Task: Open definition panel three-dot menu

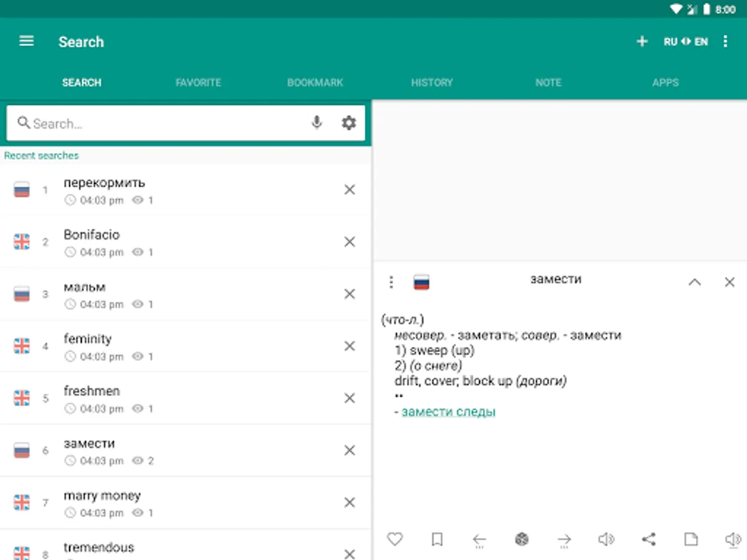Action: click(391, 282)
